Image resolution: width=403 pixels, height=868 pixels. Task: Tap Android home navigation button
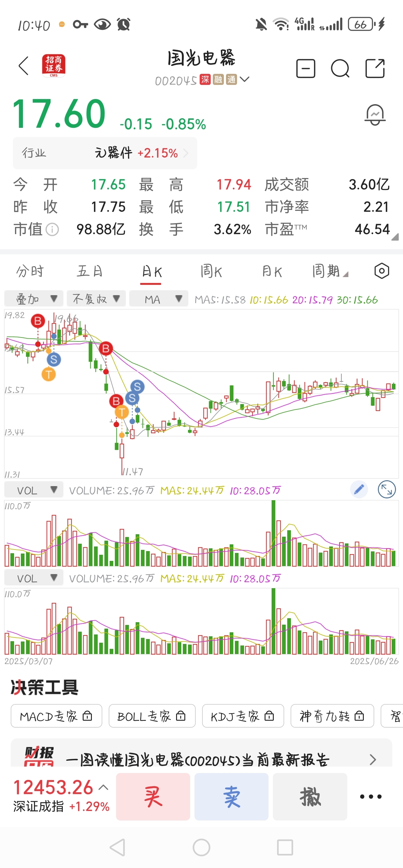click(x=201, y=847)
